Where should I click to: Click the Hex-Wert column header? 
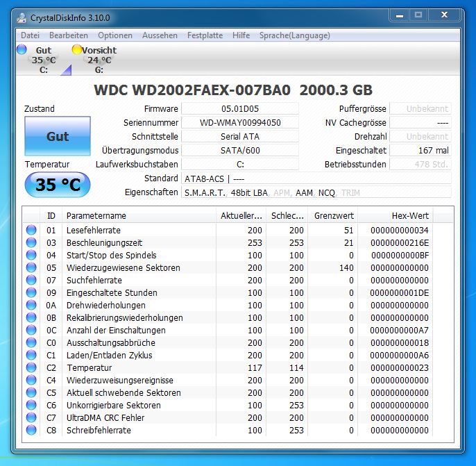tap(396, 216)
